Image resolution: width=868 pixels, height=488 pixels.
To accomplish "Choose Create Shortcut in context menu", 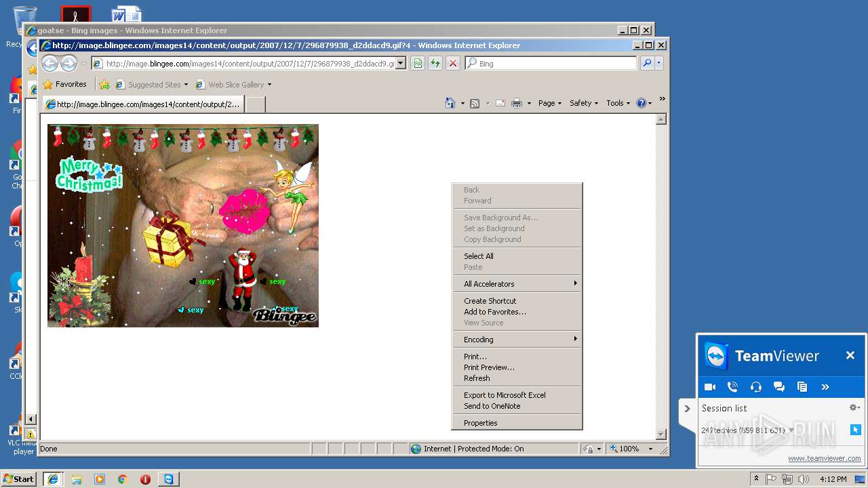I will pos(517,301).
